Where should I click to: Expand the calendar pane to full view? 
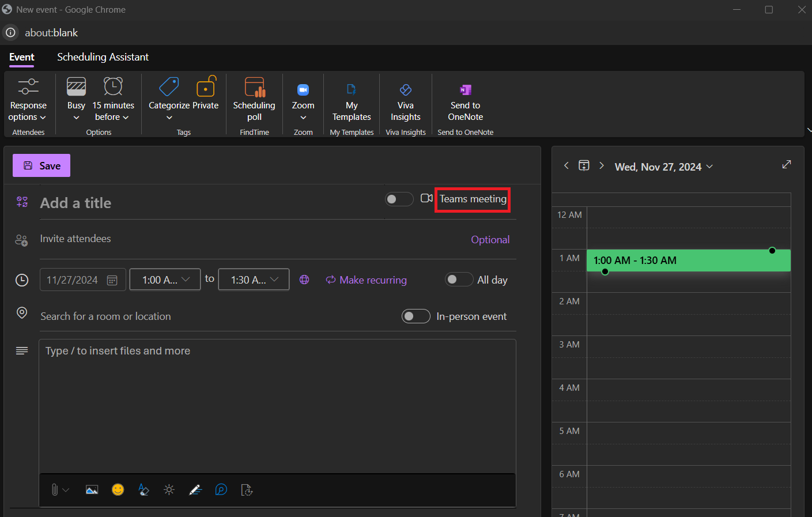coord(787,164)
